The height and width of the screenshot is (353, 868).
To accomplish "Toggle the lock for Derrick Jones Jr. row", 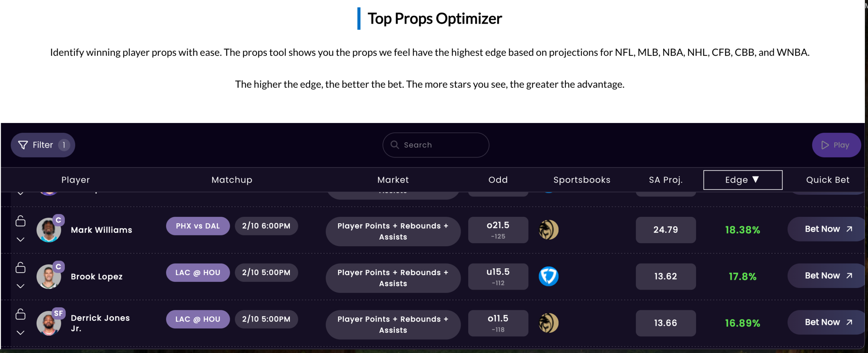I will pyautogui.click(x=20, y=314).
